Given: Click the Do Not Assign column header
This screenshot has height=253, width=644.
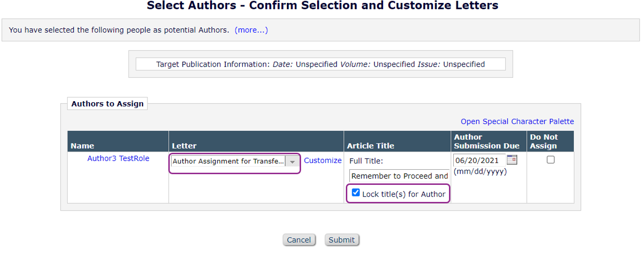Looking at the screenshot, I should tap(544, 141).
